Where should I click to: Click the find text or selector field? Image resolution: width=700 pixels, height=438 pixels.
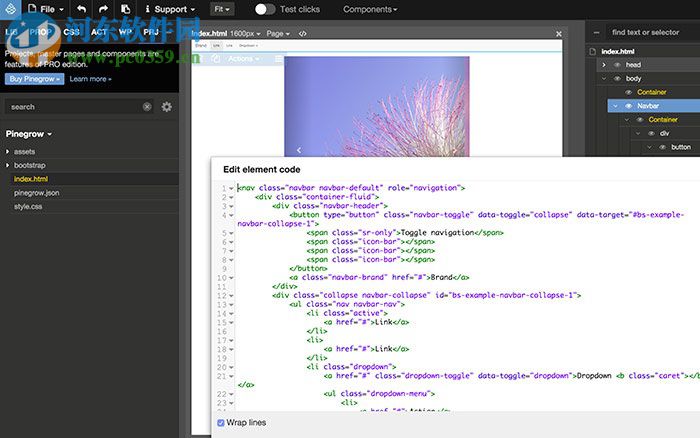[x=652, y=32]
